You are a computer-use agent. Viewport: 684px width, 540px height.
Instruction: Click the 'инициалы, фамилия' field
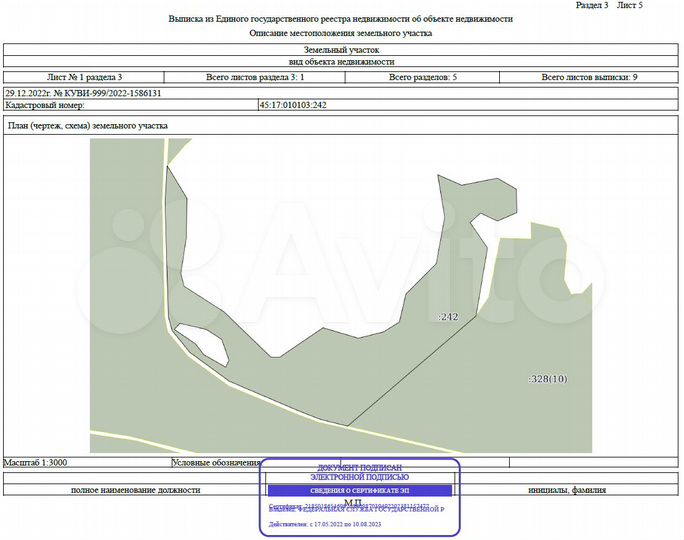567,490
